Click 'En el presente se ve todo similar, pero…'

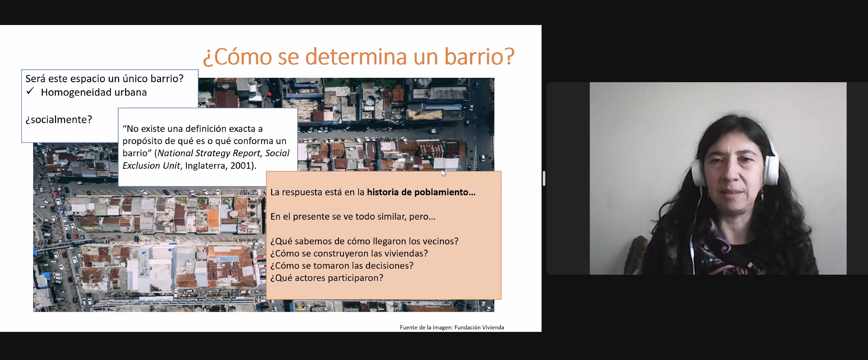352,217
